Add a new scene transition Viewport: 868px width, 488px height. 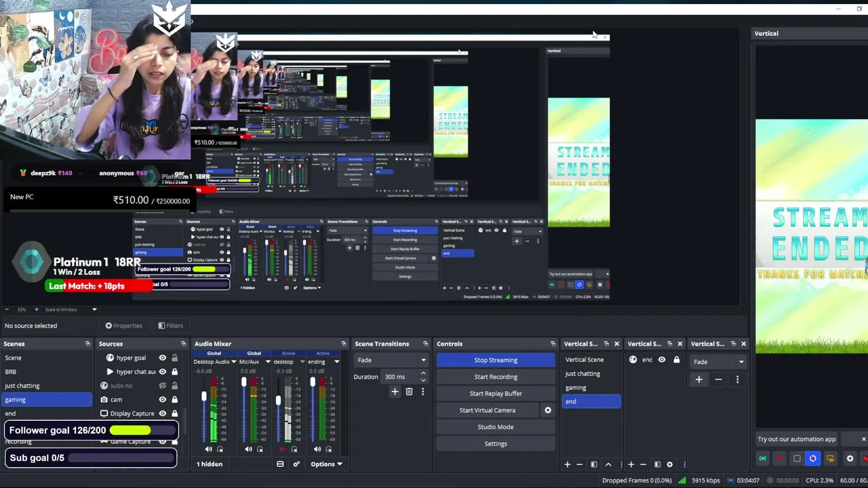point(395,392)
